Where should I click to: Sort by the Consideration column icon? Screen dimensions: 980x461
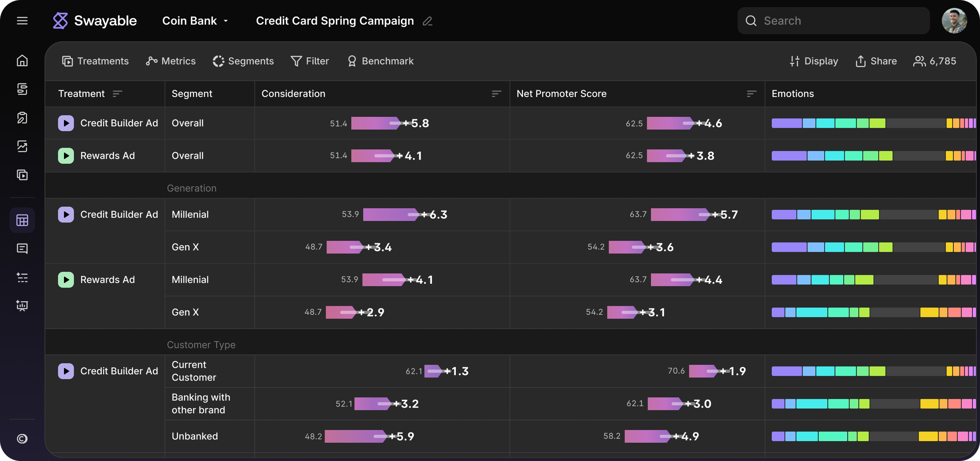click(x=496, y=94)
